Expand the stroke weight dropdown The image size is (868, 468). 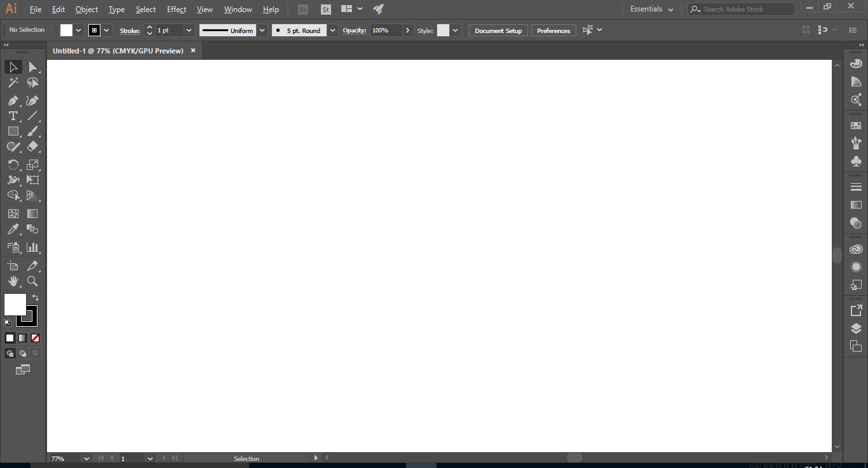[189, 31]
